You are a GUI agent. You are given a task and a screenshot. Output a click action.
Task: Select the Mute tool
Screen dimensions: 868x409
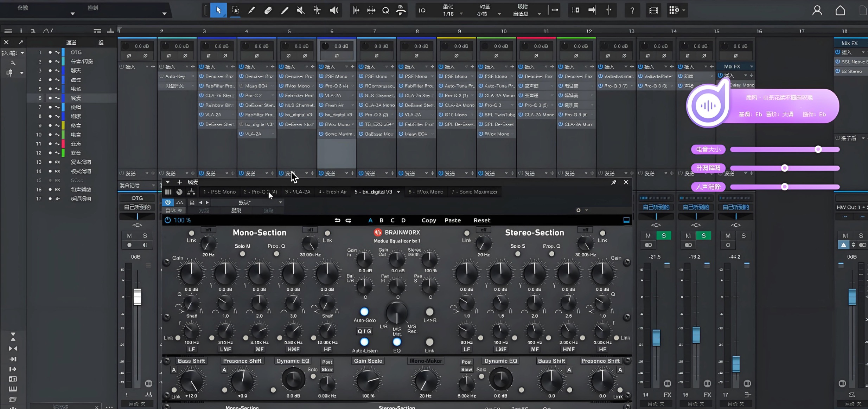(x=301, y=10)
